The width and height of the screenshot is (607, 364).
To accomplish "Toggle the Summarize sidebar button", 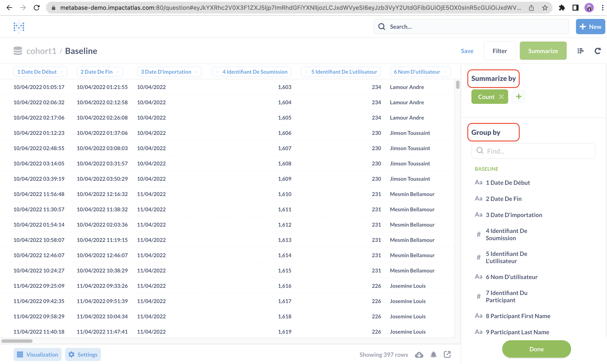I will point(543,51).
